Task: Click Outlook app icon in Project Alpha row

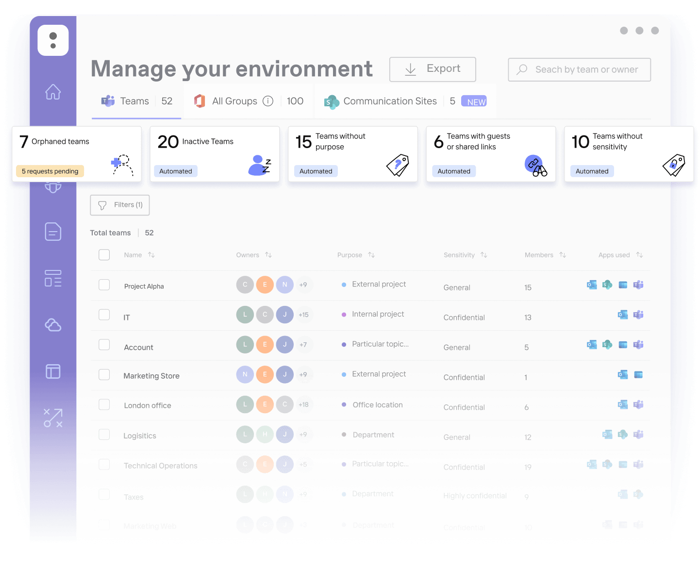Action: pos(592,285)
